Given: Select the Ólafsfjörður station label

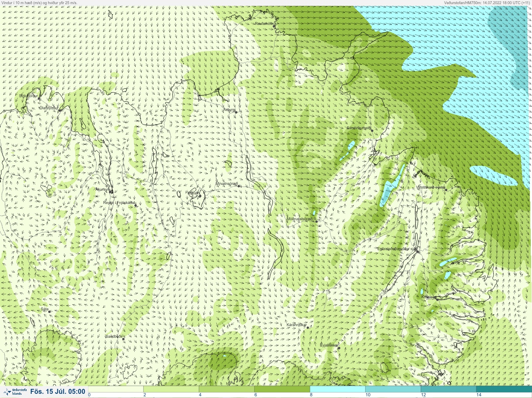Looking at the screenshot, I should 49,108.
